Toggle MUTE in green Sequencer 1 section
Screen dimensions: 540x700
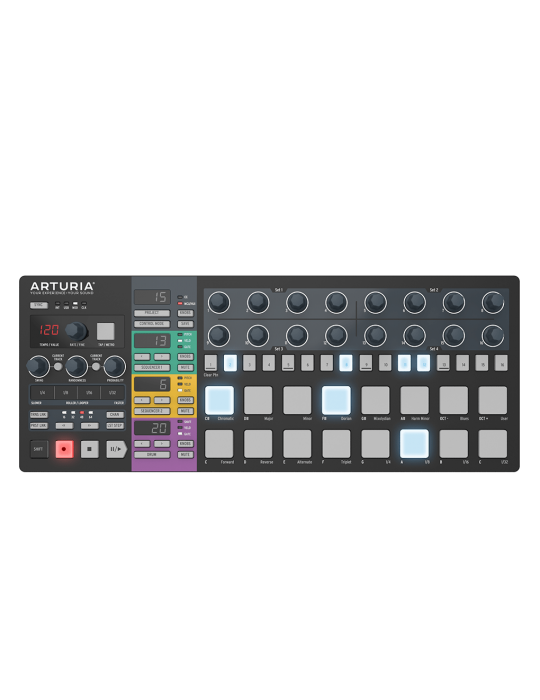tap(185, 367)
